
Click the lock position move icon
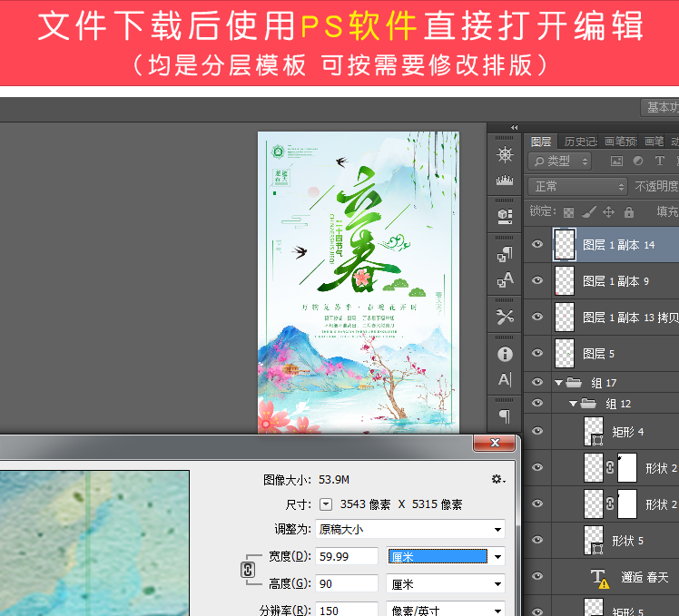click(608, 212)
